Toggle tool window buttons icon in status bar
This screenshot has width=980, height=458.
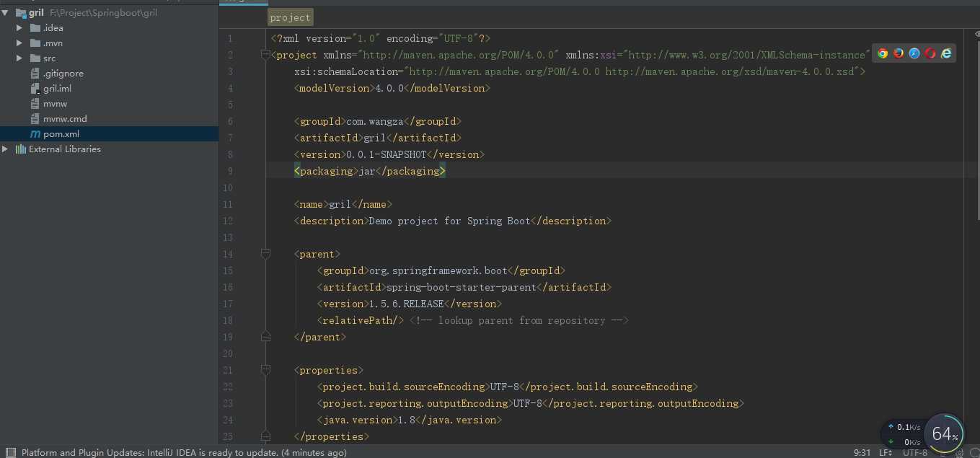point(10,452)
